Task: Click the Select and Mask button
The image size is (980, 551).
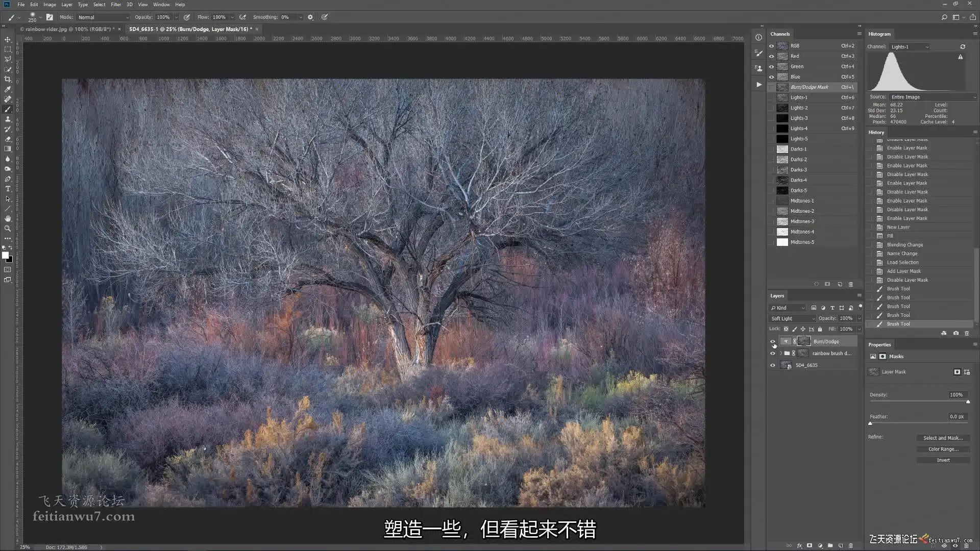Action: tap(943, 438)
